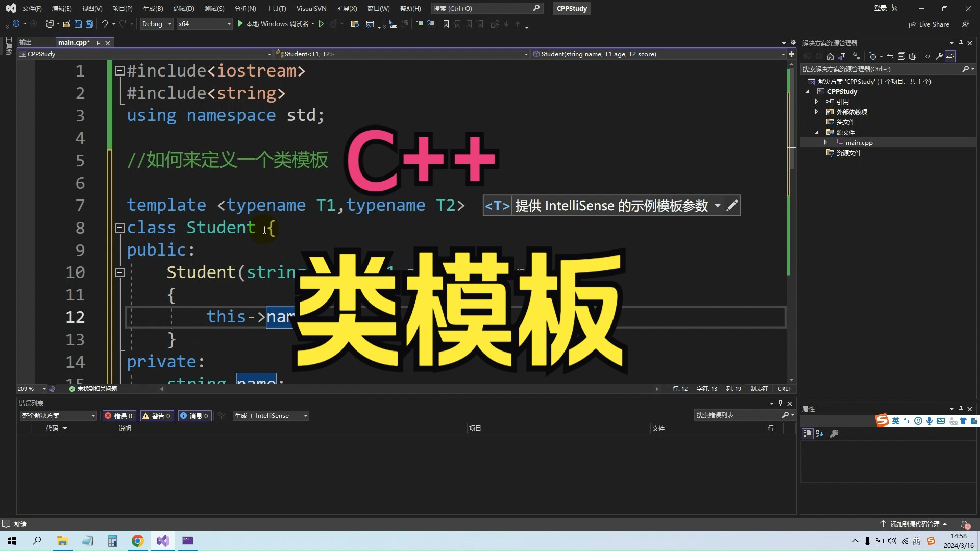The image size is (980, 551).
Task: Open the Student(string name...) member dropdown
Action: 658,54
